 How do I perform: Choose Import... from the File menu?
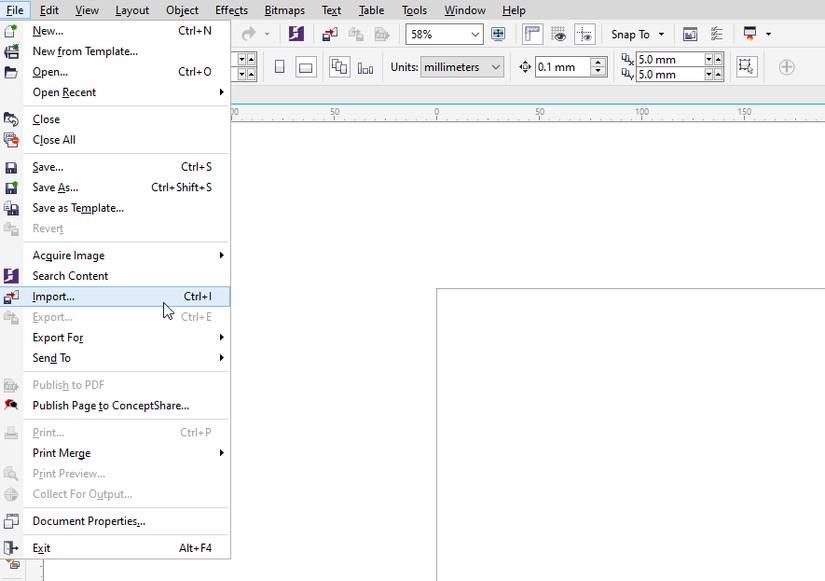click(x=53, y=297)
